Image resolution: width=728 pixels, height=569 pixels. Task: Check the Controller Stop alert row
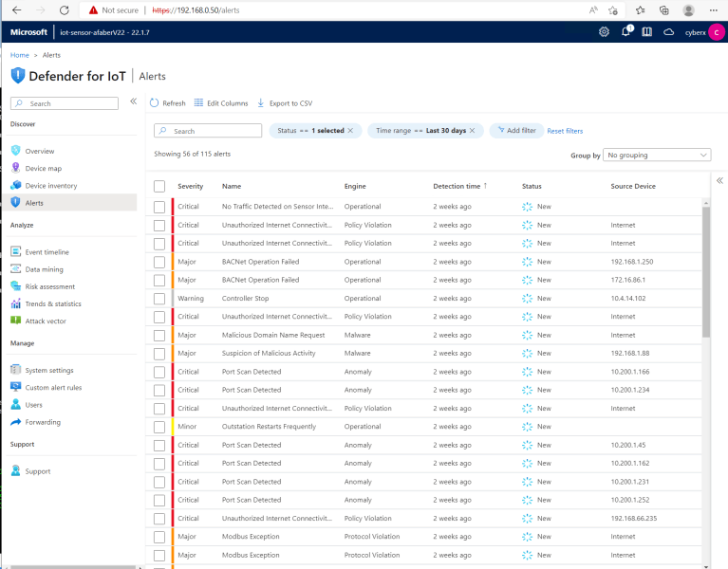(159, 298)
